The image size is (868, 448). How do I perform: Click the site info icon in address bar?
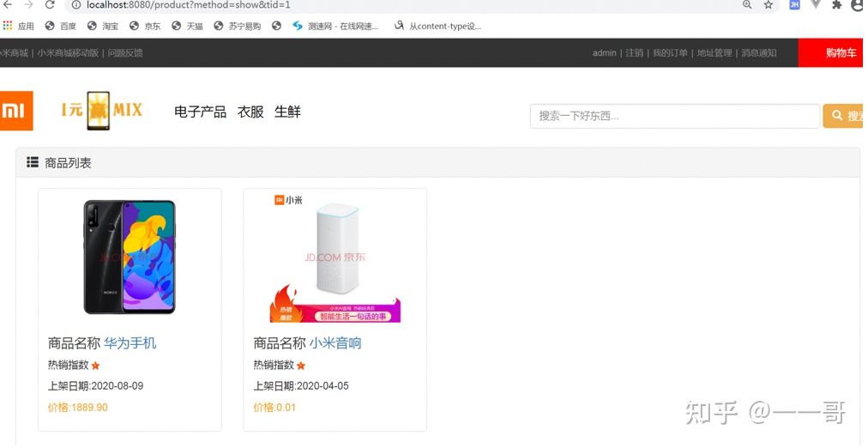coord(76,5)
